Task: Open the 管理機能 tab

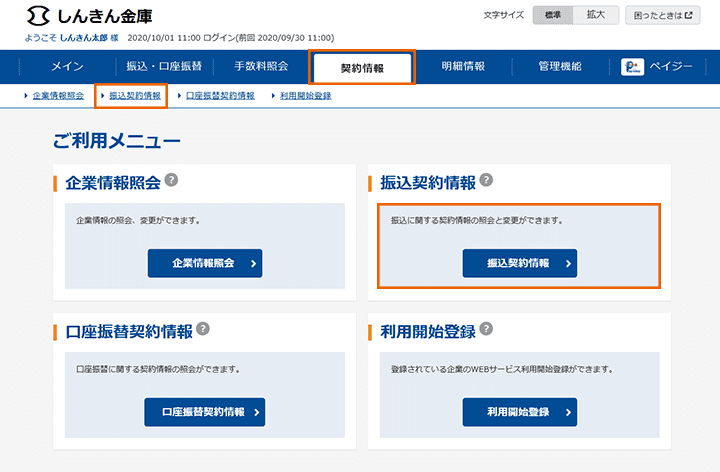Action: tap(558, 67)
